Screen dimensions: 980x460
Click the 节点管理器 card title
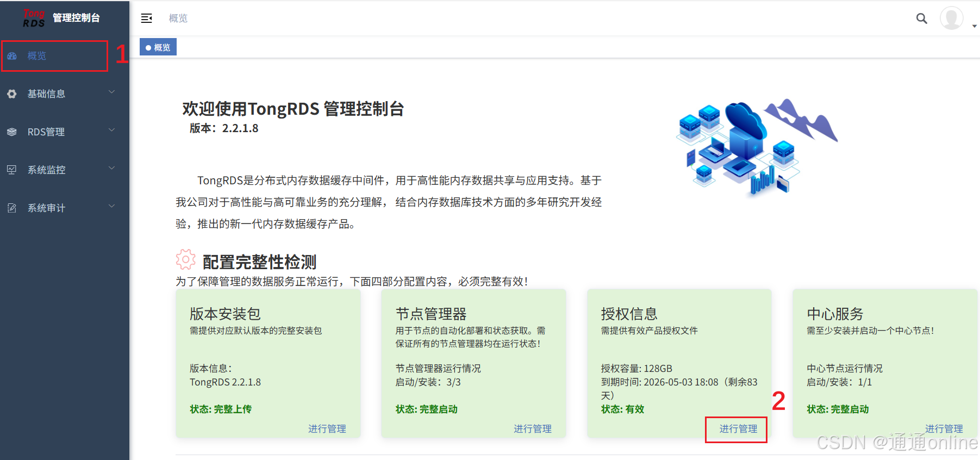[x=431, y=314]
